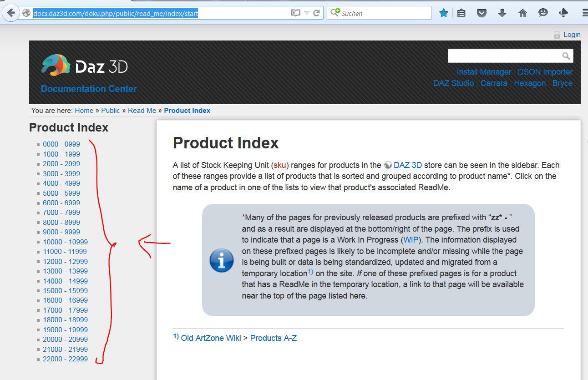Open the 19000 - 19999 SKU range
The height and width of the screenshot is (380, 588).
point(66,330)
